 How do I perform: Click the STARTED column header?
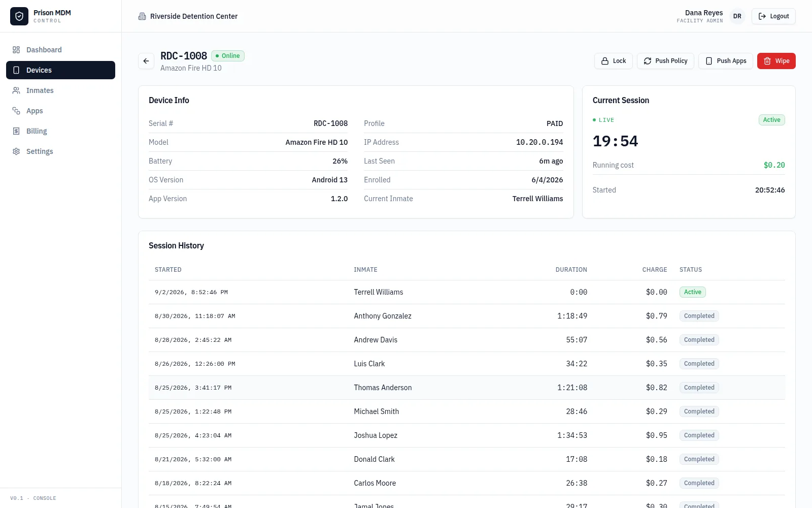[x=168, y=270]
